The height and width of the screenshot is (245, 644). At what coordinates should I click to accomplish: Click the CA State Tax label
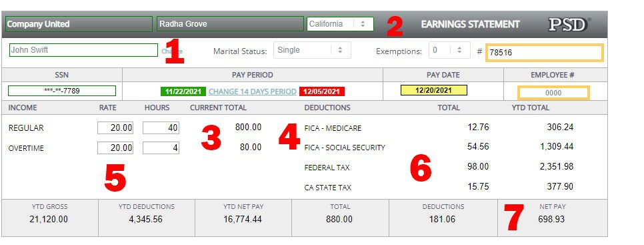click(x=328, y=188)
